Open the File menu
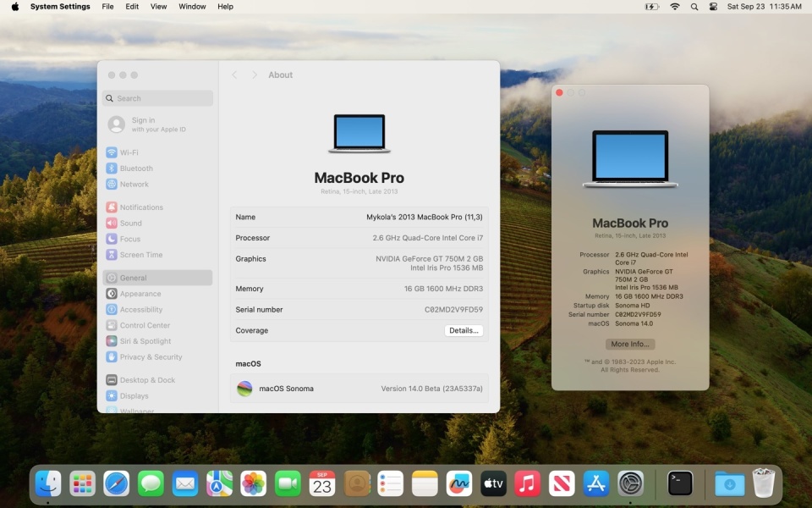This screenshot has height=508, width=812. tap(107, 7)
